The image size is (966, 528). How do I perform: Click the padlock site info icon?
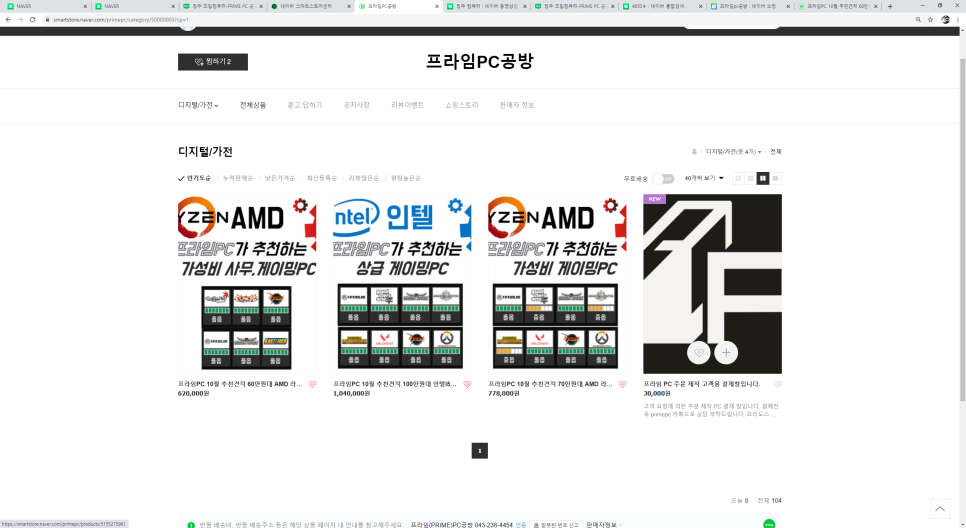(47, 20)
